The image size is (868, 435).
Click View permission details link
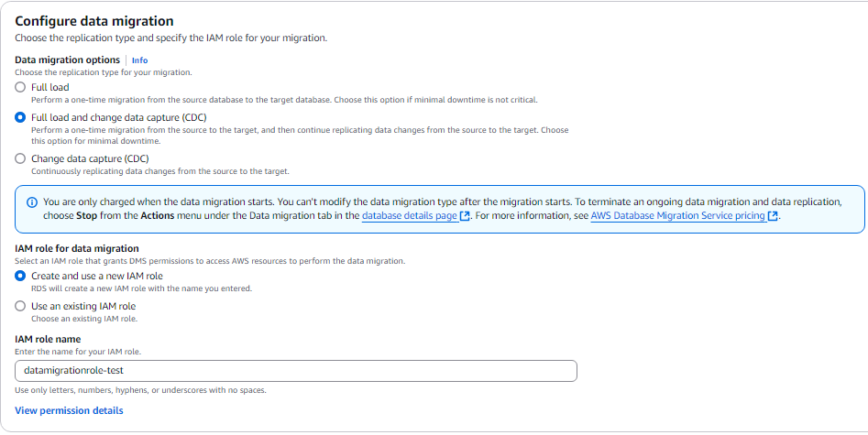[69, 410]
